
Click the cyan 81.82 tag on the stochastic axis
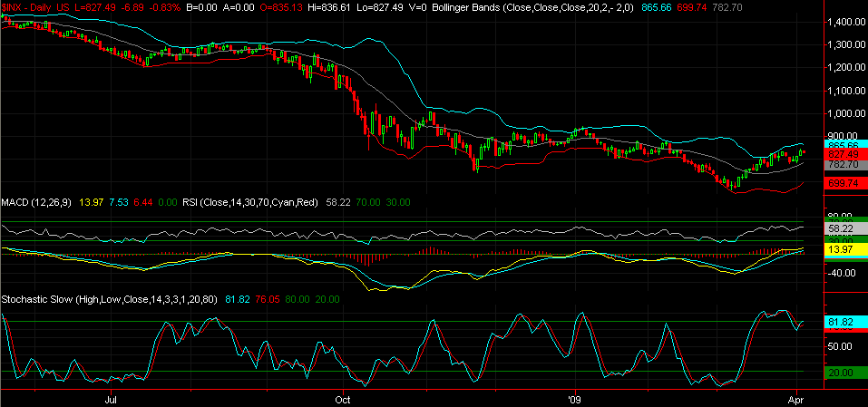tap(845, 322)
